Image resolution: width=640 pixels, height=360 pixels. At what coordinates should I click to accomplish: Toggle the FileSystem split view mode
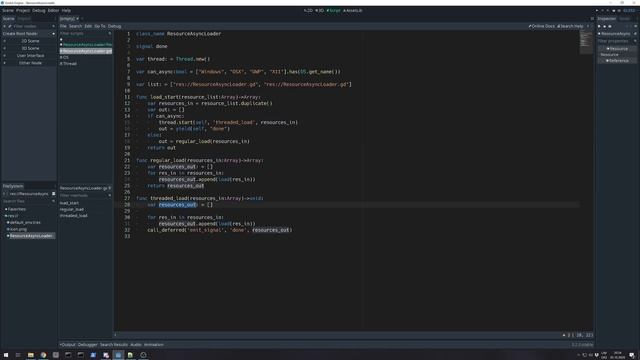coord(53,194)
